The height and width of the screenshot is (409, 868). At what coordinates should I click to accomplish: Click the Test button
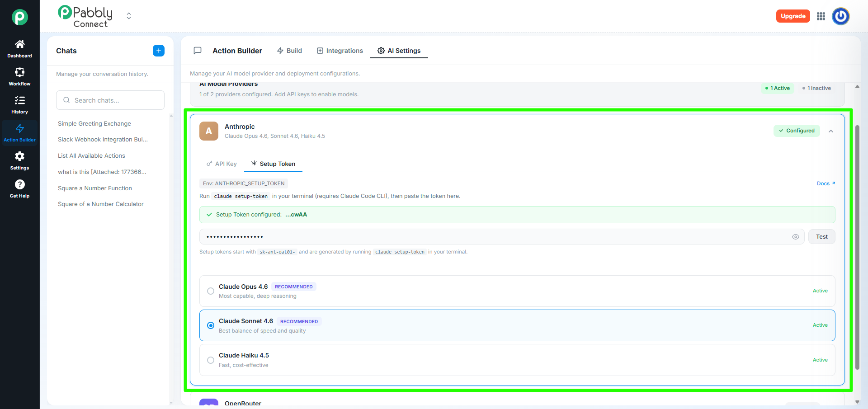pos(821,237)
